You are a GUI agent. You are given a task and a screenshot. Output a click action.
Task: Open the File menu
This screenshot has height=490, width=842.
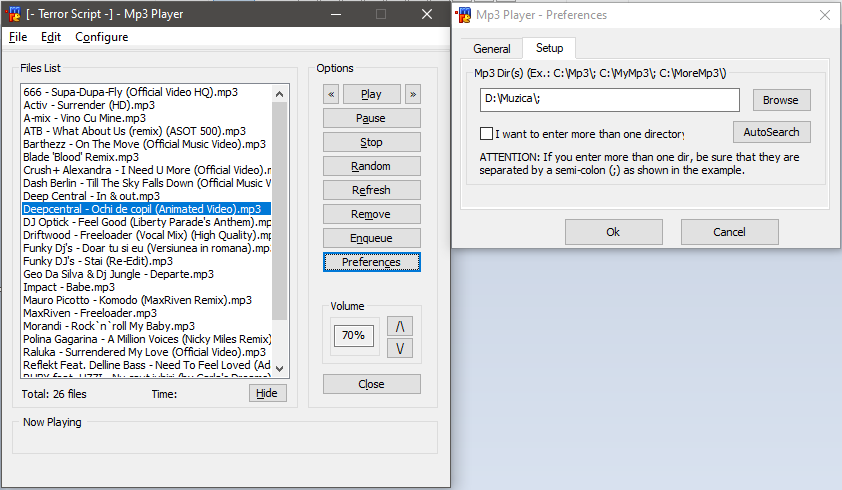pos(18,37)
